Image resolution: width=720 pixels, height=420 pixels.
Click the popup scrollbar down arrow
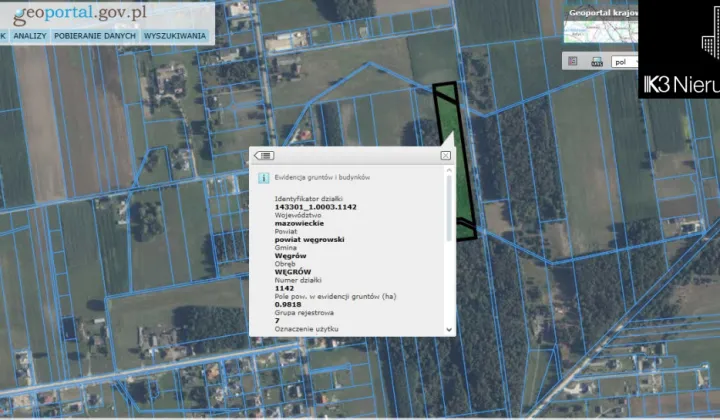[x=449, y=330]
